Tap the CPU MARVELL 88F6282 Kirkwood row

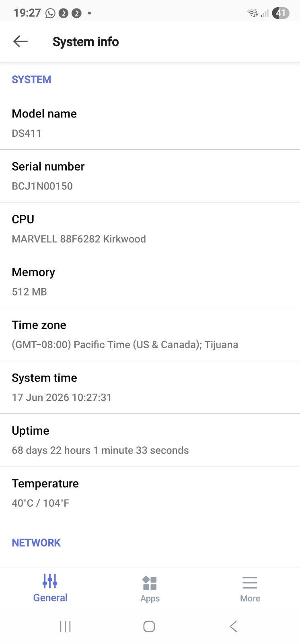click(x=150, y=229)
